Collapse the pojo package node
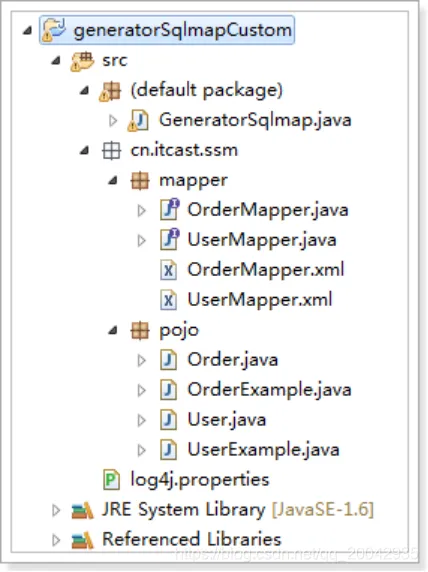The height and width of the screenshot is (572, 428). point(113,331)
